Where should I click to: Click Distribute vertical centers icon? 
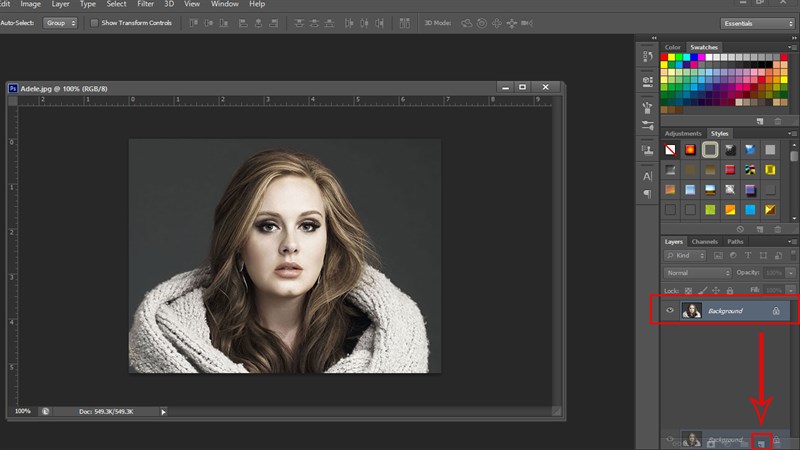pos(314,23)
